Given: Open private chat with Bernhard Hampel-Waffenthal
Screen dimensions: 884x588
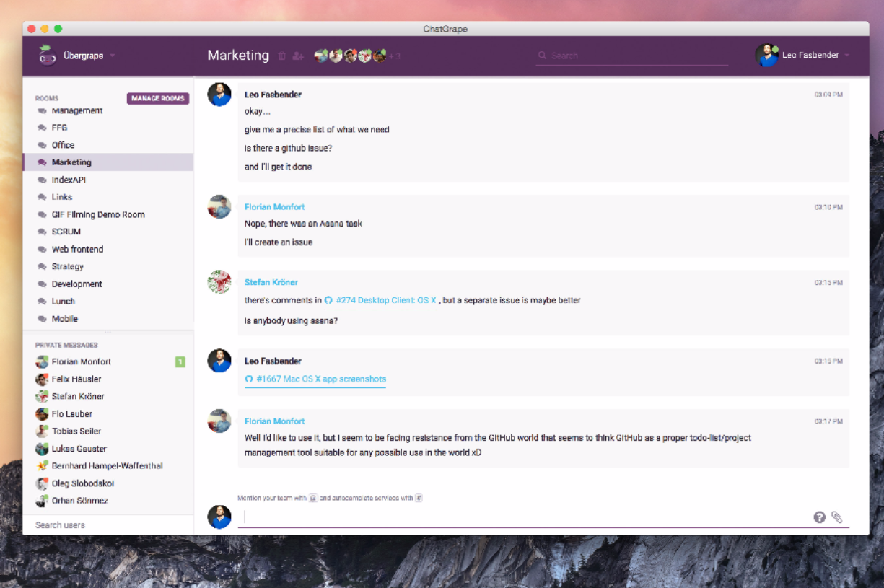Looking at the screenshot, I should [108, 465].
